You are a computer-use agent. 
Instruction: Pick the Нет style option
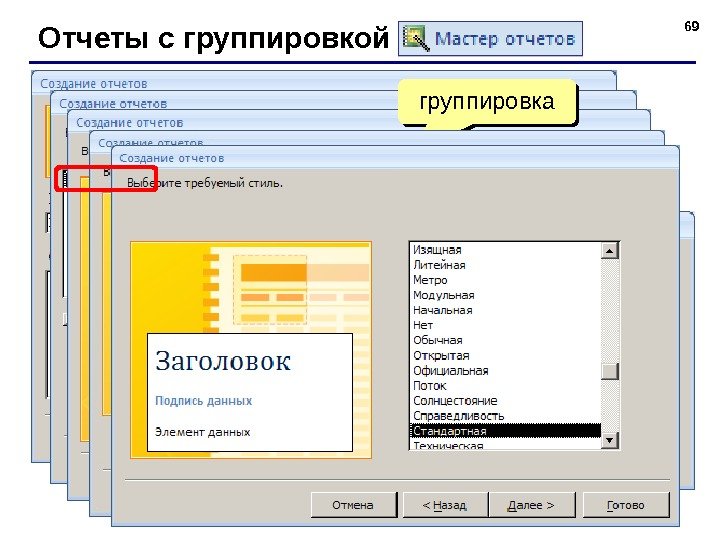[505, 326]
